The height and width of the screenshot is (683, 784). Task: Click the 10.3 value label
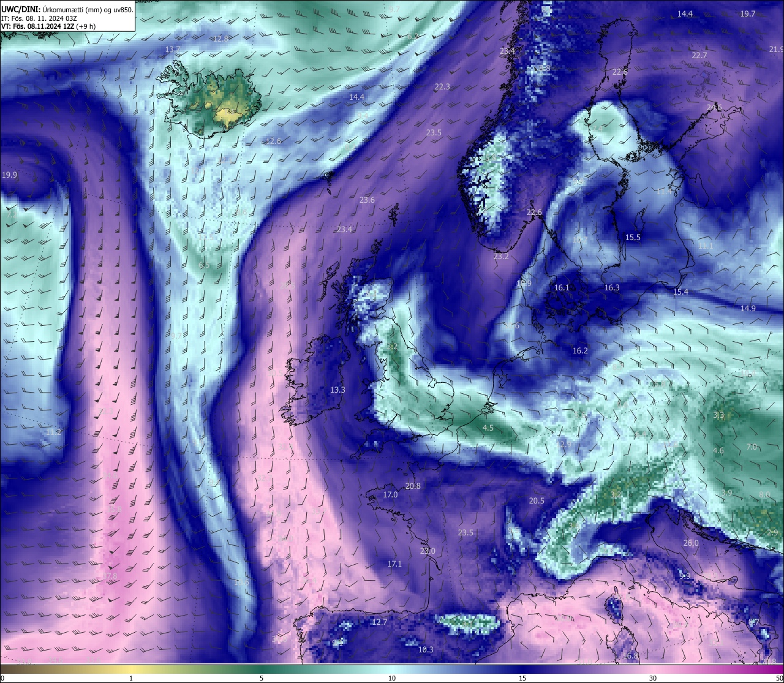pos(426,649)
